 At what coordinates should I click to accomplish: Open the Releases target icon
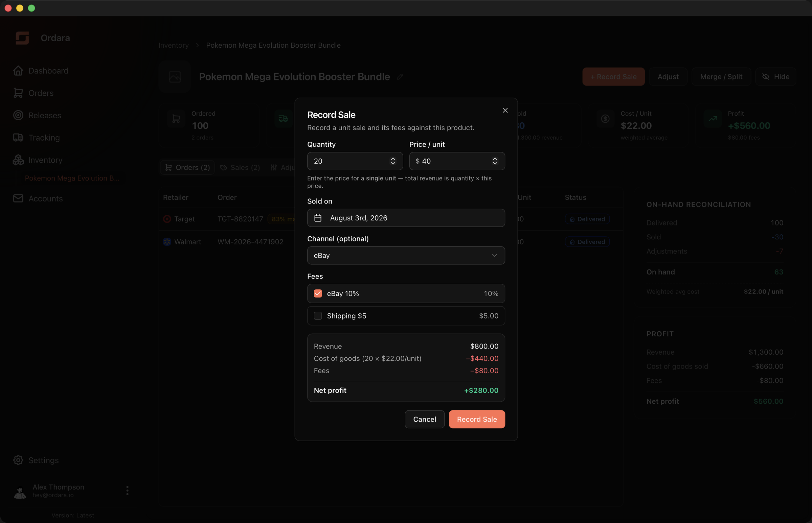point(18,116)
